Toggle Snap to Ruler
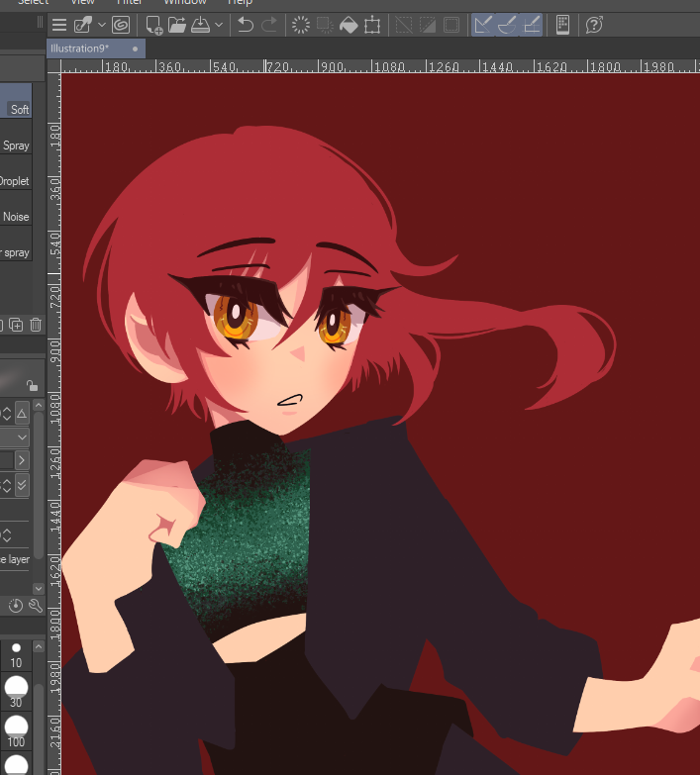The image size is (700, 775). click(483, 25)
